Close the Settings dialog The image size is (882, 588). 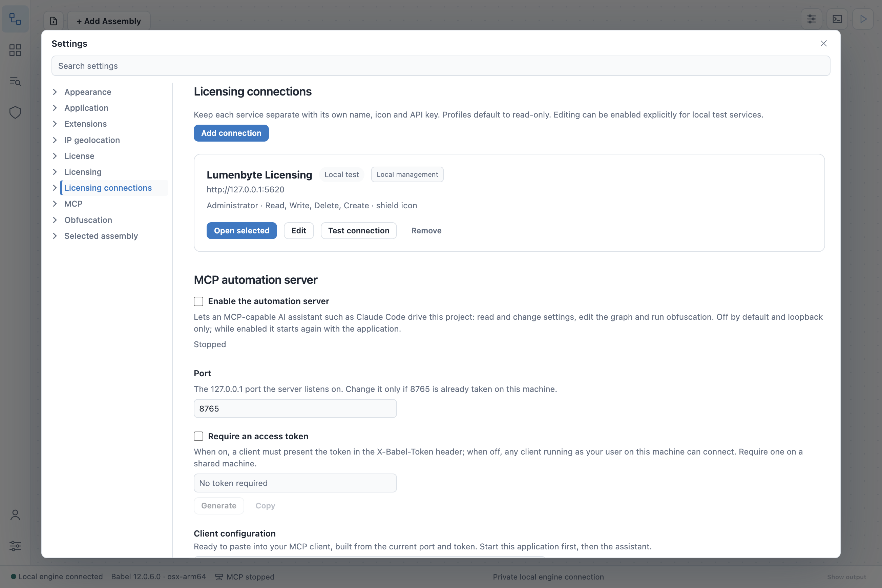pos(823,43)
